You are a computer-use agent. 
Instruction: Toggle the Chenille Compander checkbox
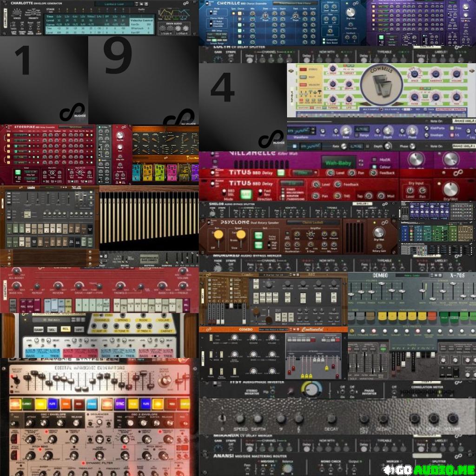pyautogui.click(x=325, y=40)
